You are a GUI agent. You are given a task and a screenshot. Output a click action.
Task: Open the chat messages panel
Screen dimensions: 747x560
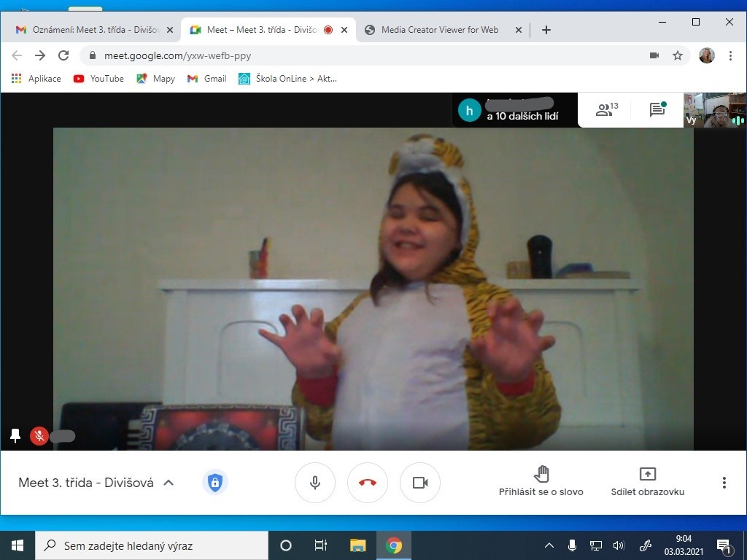(657, 110)
